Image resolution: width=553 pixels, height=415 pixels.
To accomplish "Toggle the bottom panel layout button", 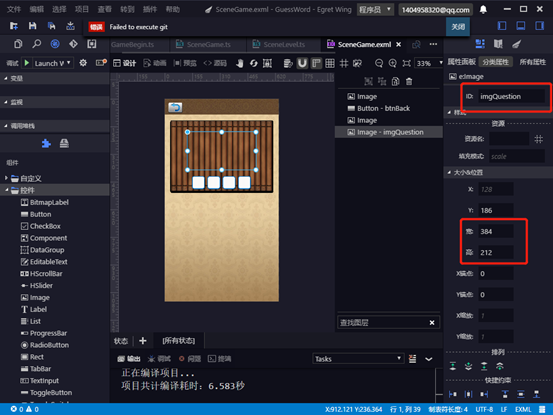I will 521,26.
